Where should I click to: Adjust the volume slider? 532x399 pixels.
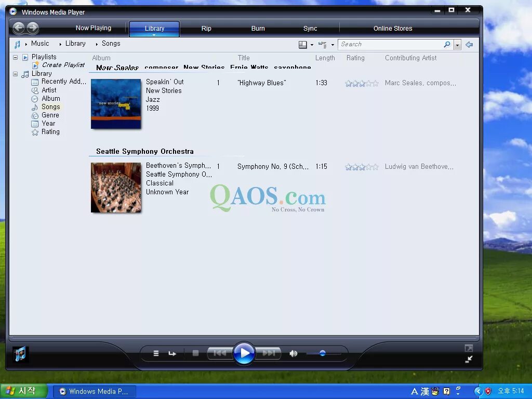[323, 353]
